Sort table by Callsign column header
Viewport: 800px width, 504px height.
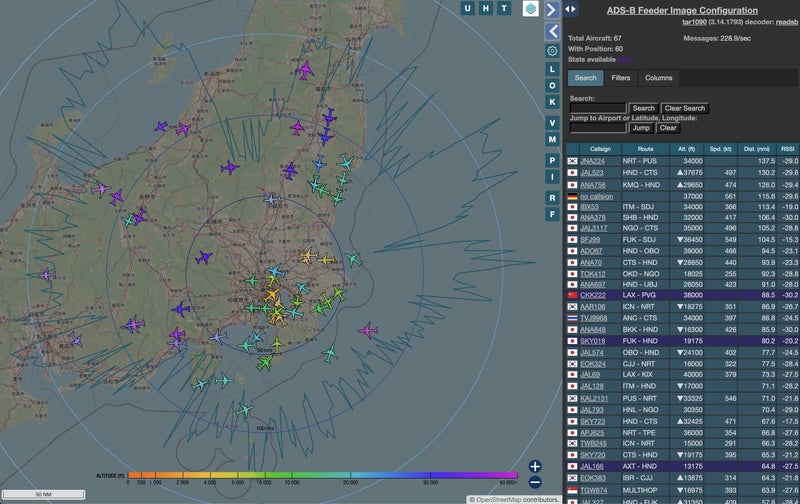click(x=600, y=148)
